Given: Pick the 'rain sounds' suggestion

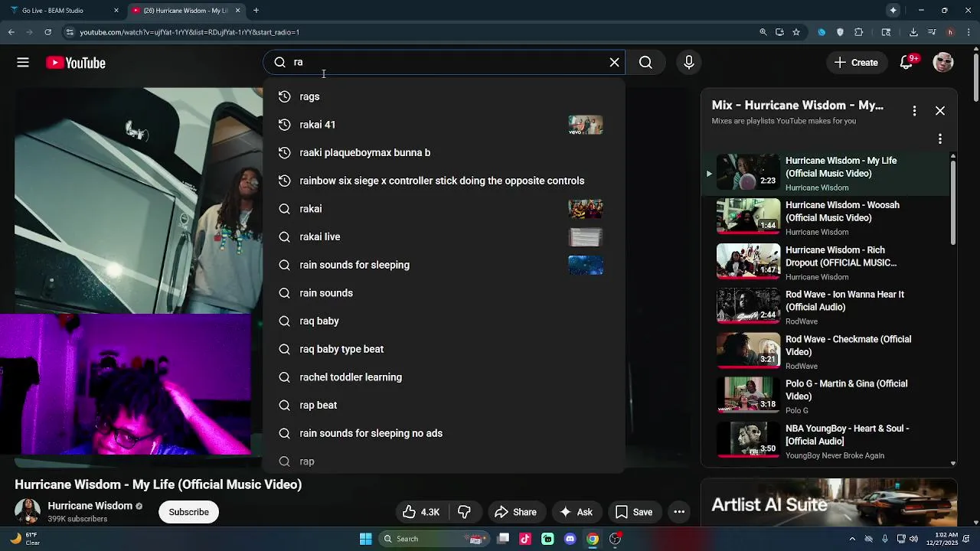Looking at the screenshot, I should (x=444, y=293).
